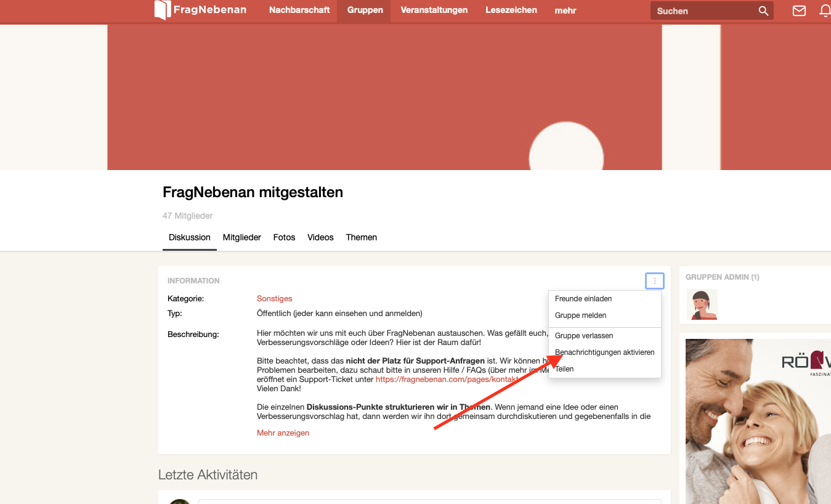The image size is (831, 504).
Task: Open the notifications bell icon
Action: click(x=825, y=10)
